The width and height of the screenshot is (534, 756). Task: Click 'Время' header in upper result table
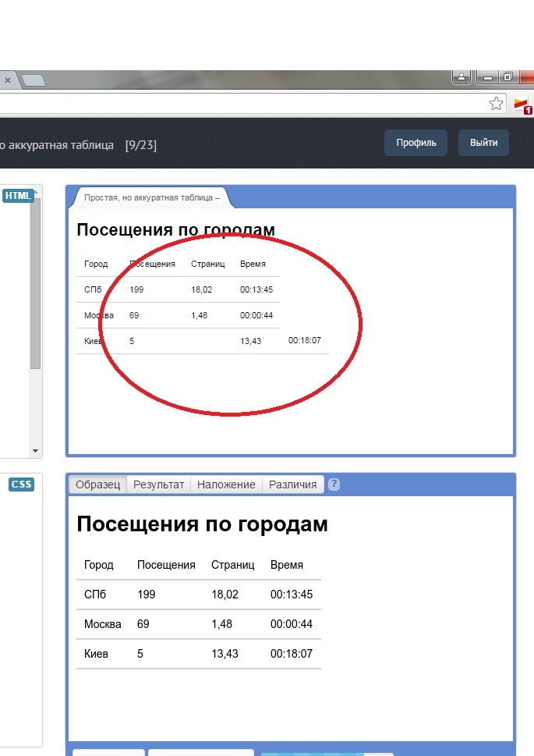253,264
